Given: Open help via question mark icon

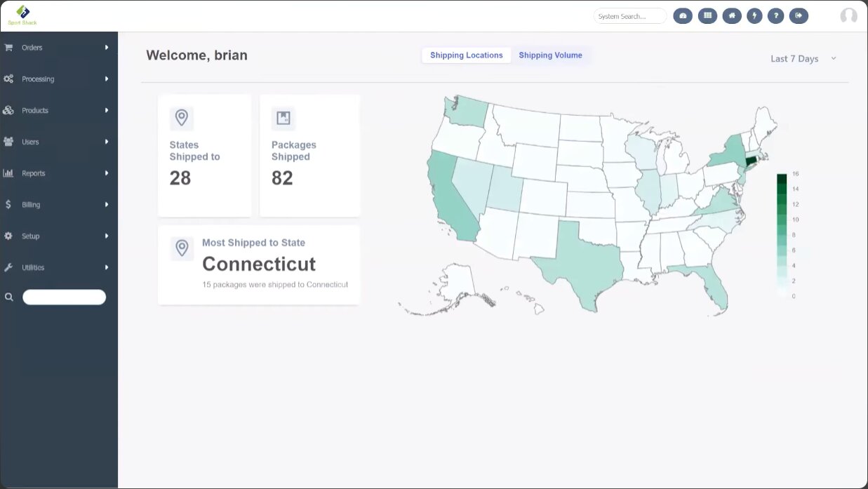Looking at the screenshot, I should [x=775, y=16].
